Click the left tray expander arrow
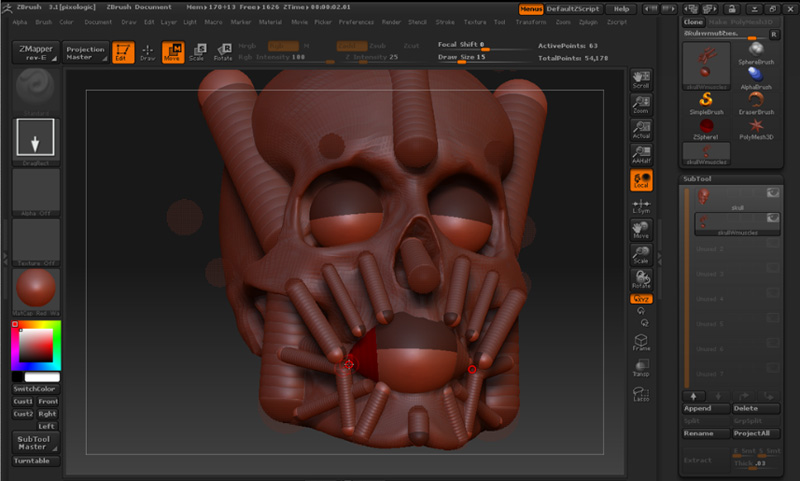The width and height of the screenshot is (800, 481). tap(5, 258)
